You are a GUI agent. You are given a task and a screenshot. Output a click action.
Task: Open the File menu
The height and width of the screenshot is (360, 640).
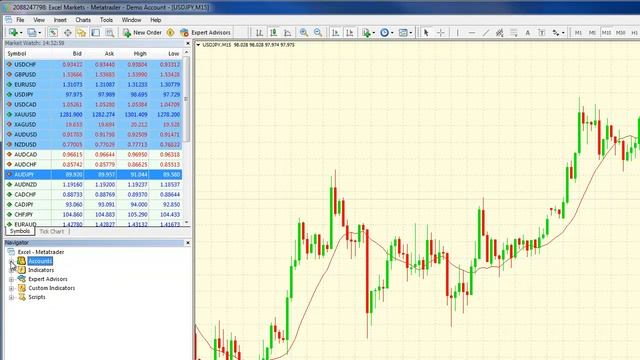click(x=20, y=20)
